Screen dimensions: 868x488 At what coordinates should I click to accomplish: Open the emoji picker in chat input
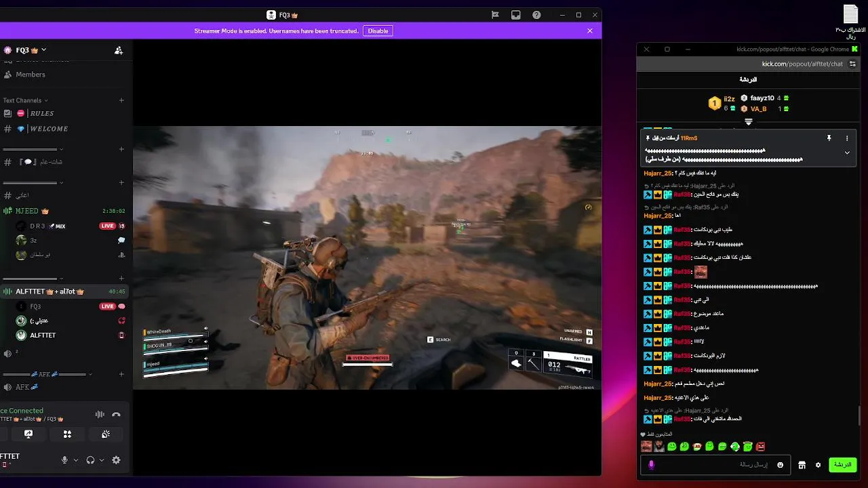(x=780, y=465)
